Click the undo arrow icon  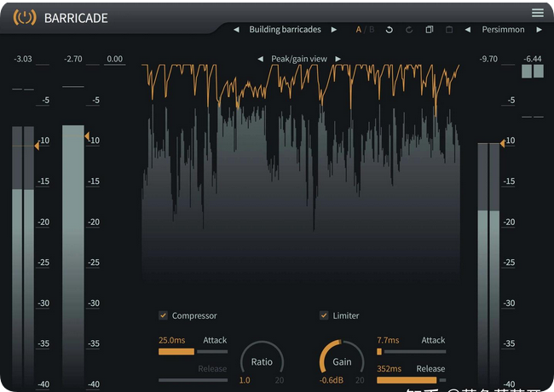389,30
